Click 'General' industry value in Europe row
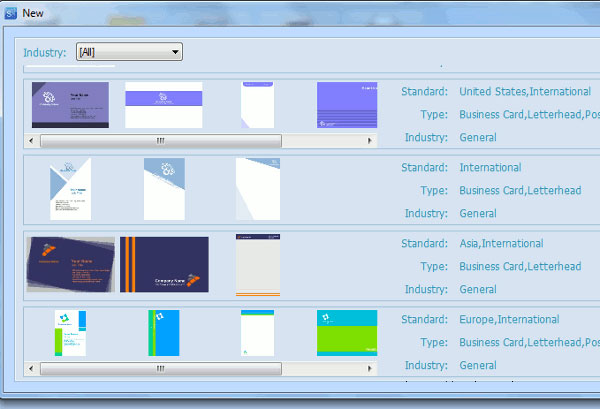The image size is (600, 409). (x=478, y=365)
